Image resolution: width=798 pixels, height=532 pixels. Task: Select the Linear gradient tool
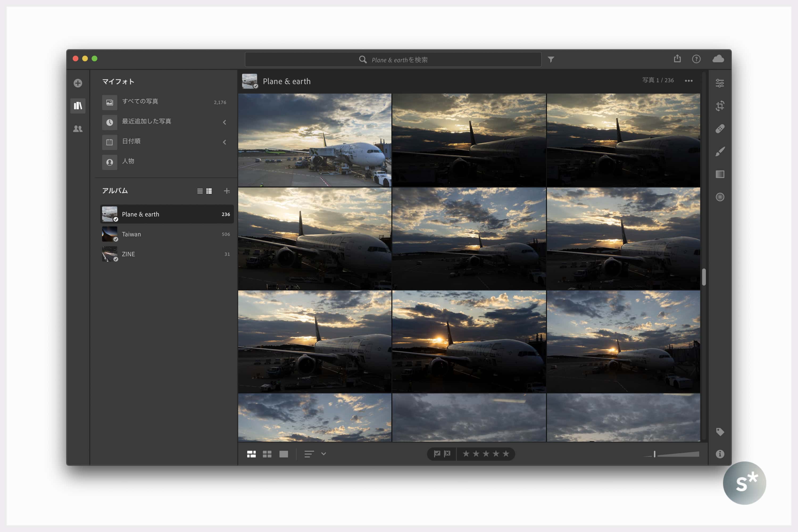[720, 174]
